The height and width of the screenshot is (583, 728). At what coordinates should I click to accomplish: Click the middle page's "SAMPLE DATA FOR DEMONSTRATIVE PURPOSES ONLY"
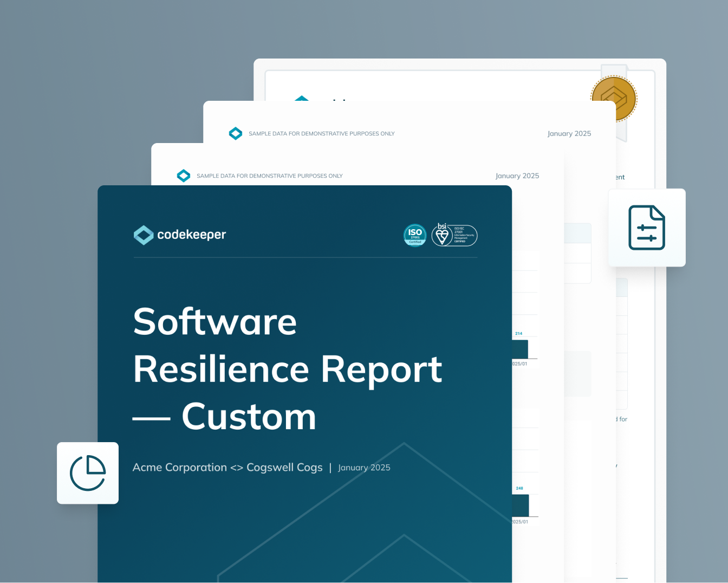[x=322, y=133]
